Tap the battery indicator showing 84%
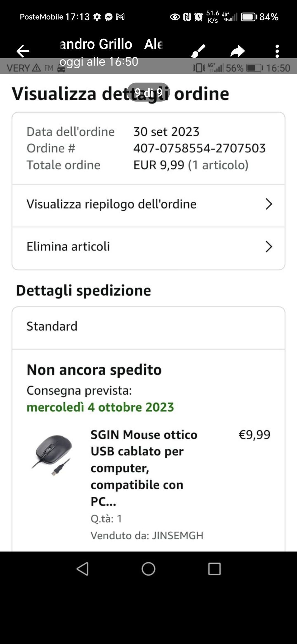This screenshot has height=644, width=297. tap(249, 17)
